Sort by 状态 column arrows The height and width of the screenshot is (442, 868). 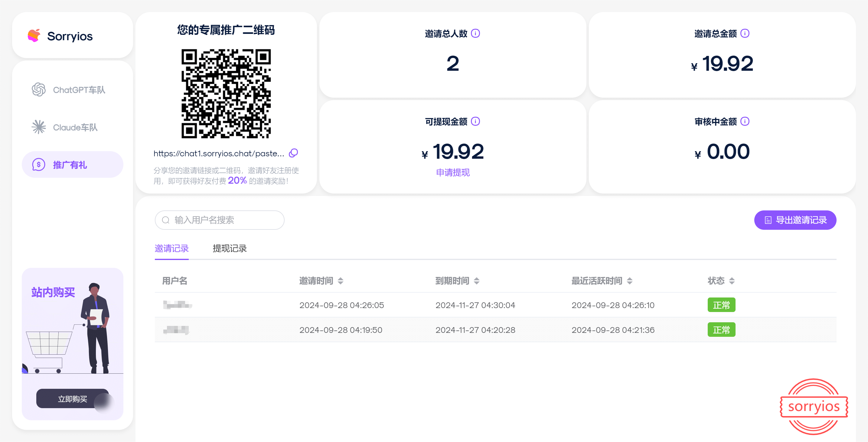point(732,281)
